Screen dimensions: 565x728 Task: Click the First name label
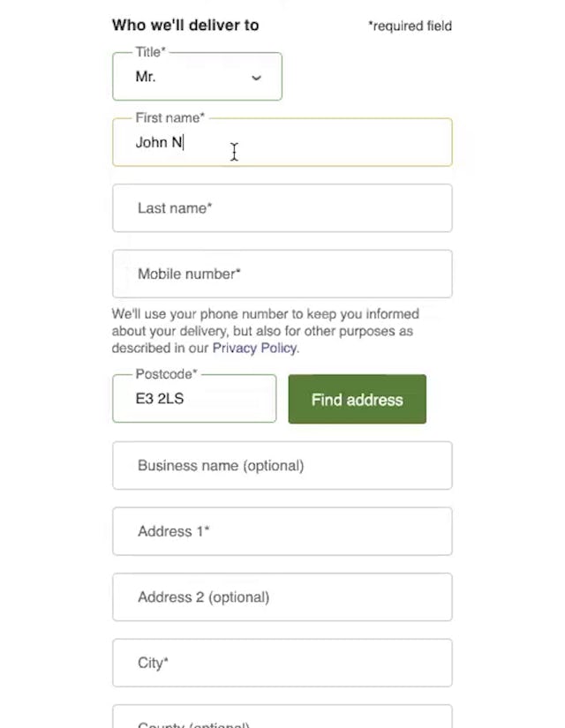(x=169, y=117)
